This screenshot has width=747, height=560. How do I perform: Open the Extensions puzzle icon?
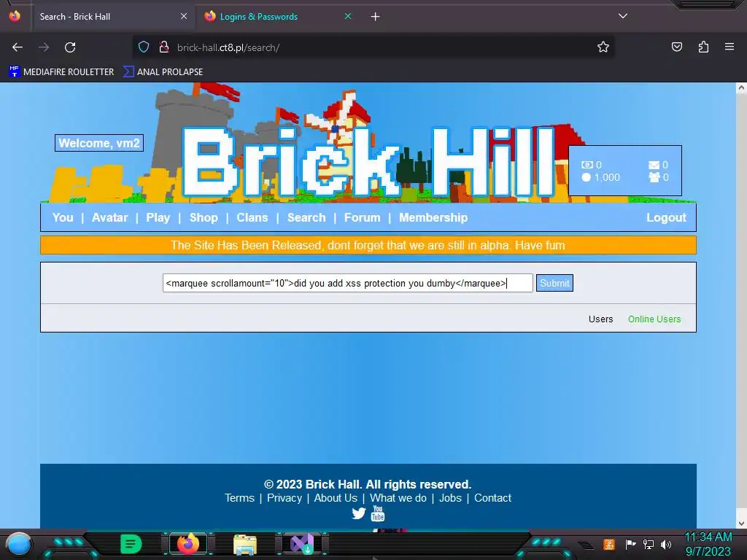pyautogui.click(x=703, y=47)
